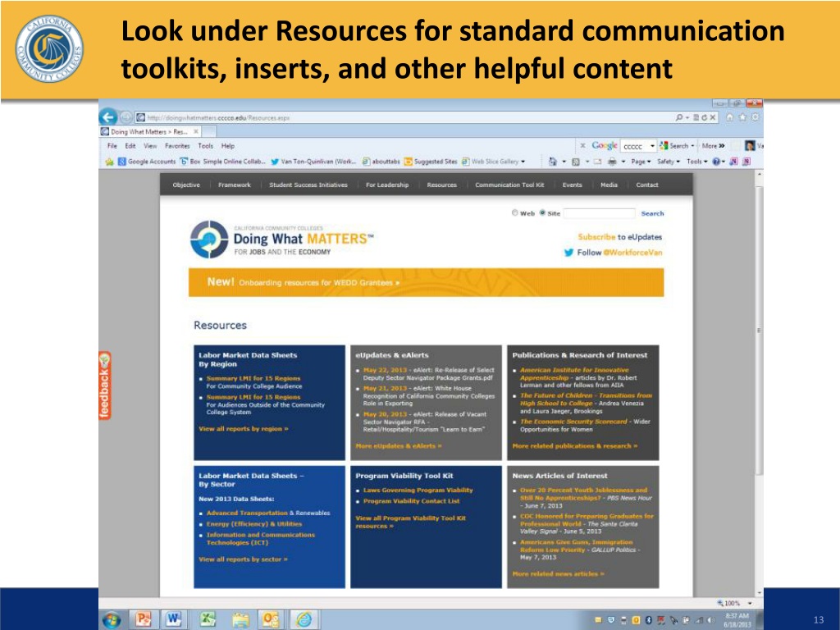Open the Resources nav item
The image size is (840, 630).
pyautogui.click(x=441, y=185)
